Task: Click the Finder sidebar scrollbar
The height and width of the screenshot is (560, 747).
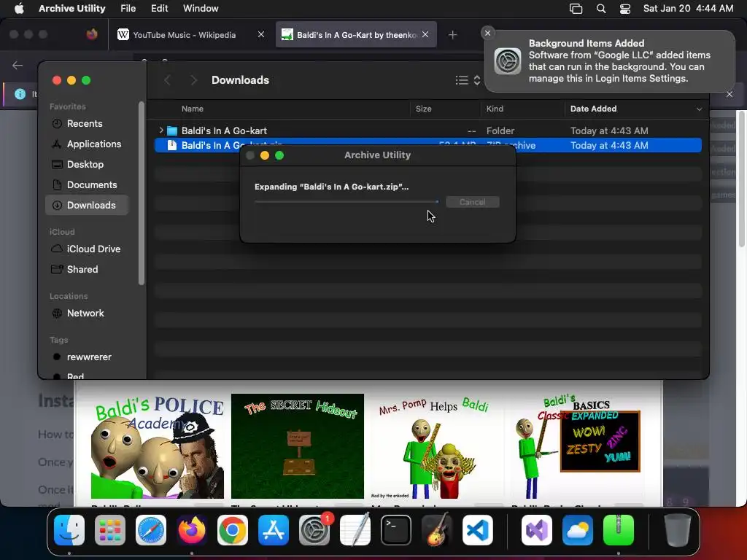Action: tap(141, 193)
